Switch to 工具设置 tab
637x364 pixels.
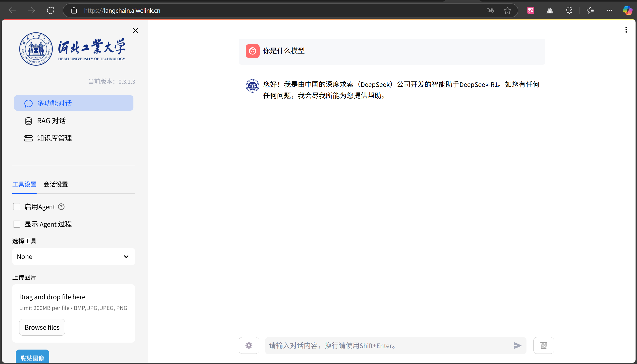pyautogui.click(x=24, y=184)
